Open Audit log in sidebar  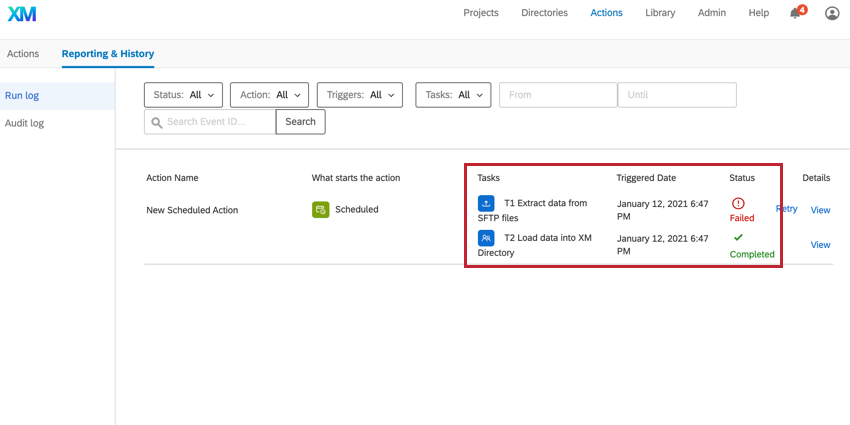pos(57,124)
